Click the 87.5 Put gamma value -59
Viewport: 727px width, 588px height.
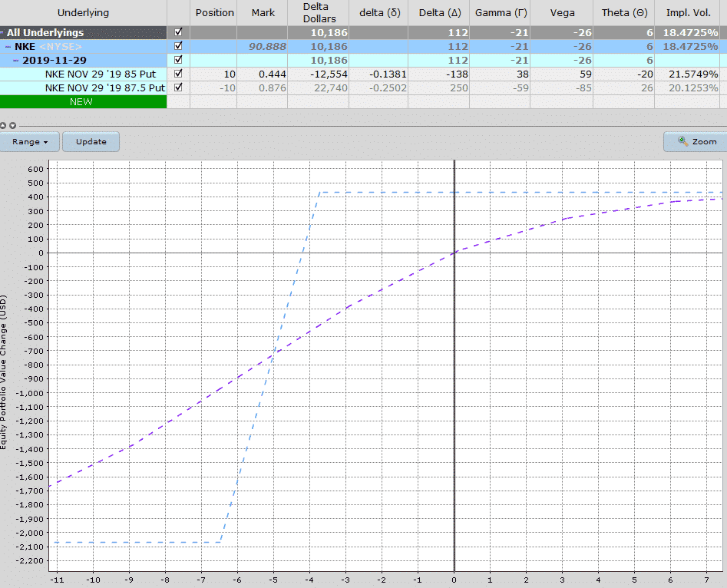click(x=520, y=88)
